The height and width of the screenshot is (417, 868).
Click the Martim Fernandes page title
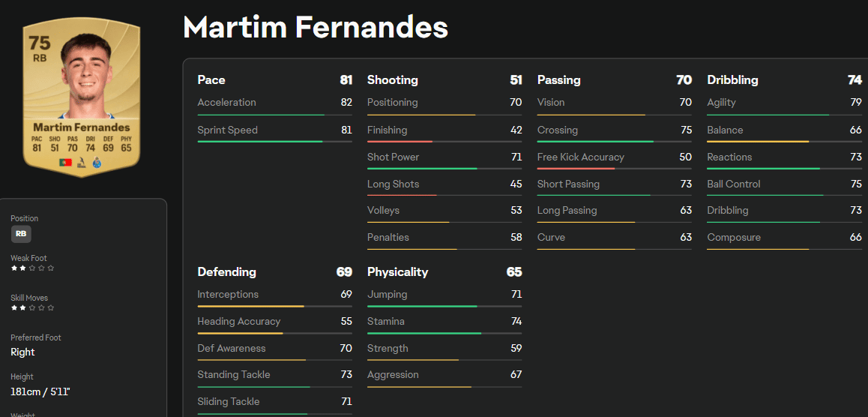316,28
